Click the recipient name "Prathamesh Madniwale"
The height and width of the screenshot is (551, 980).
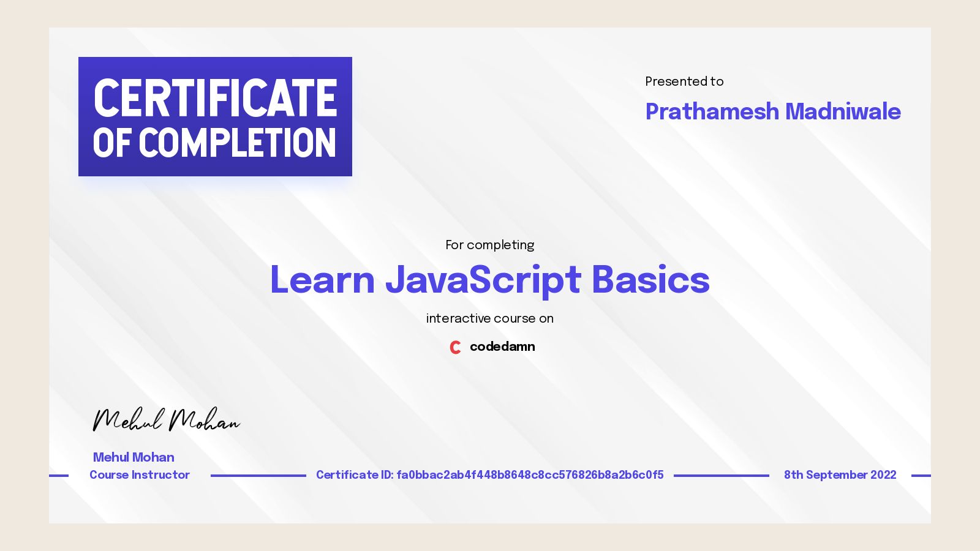coord(773,112)
